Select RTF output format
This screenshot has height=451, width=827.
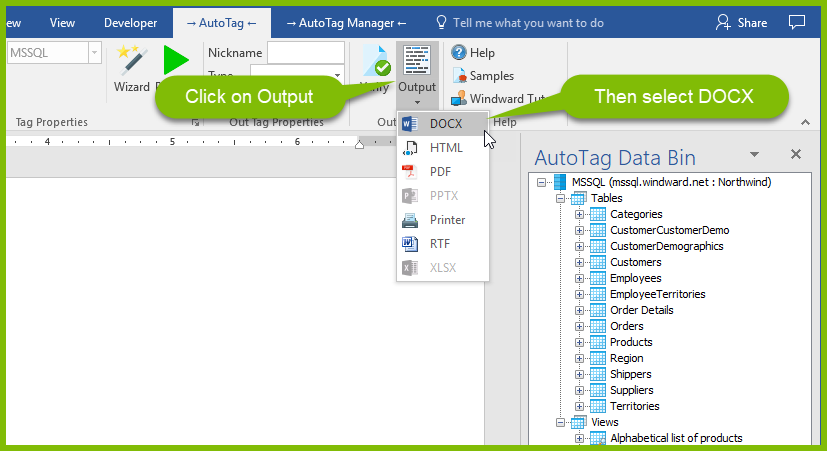pos(443,244)
